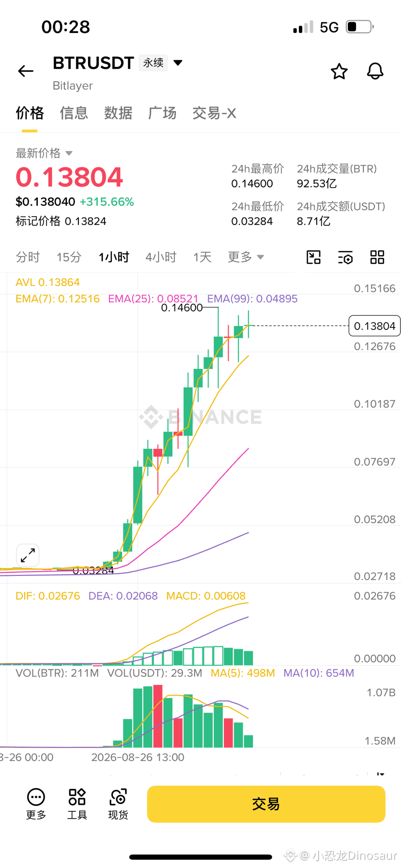The width and height of the screenshot is (401, 868).
Task: Expand chart to fullscreen with arrows icon
Action: point(28,555)
